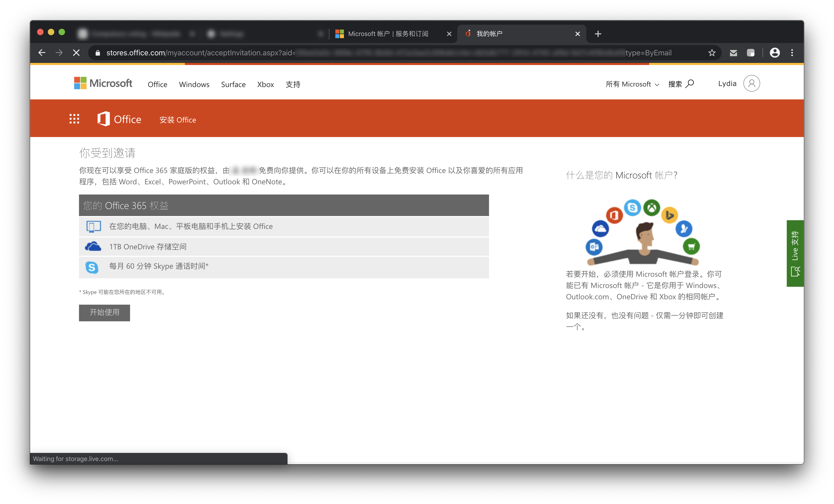834x504 pixels.
Task: Click the Microsoft logo
Action: coord(103,83)
